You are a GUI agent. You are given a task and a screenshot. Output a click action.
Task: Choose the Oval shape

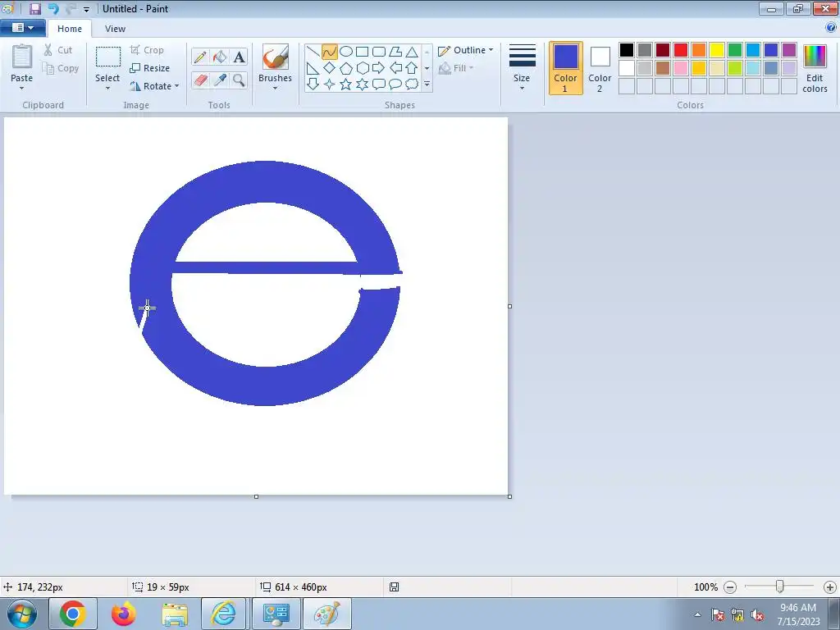(x=346, y=52)
